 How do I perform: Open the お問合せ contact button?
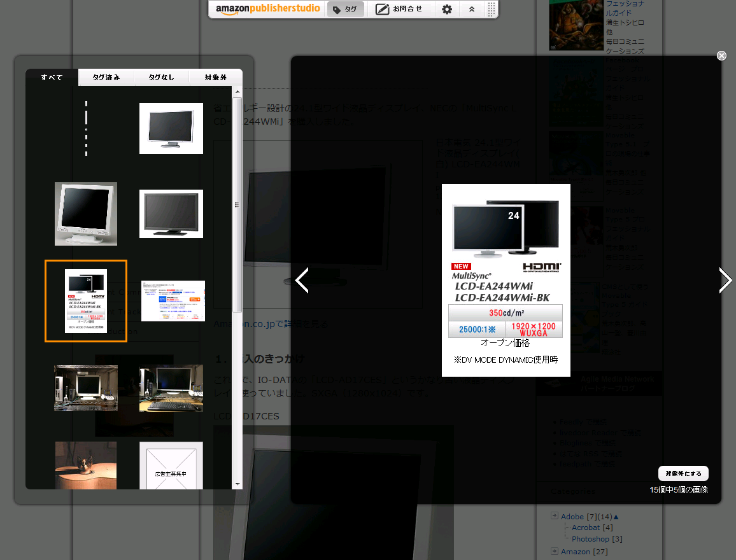399,10
